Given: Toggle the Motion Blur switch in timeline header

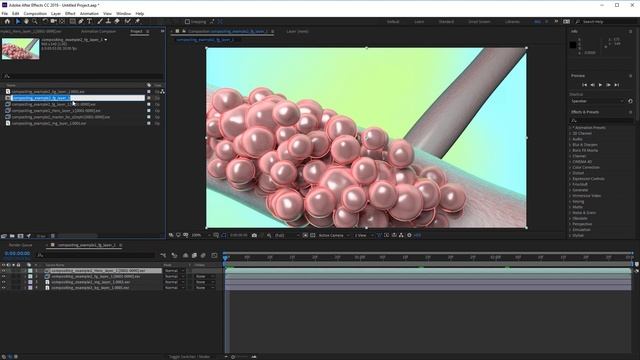Looking at the screenshot, I should (x=203, y=255).
